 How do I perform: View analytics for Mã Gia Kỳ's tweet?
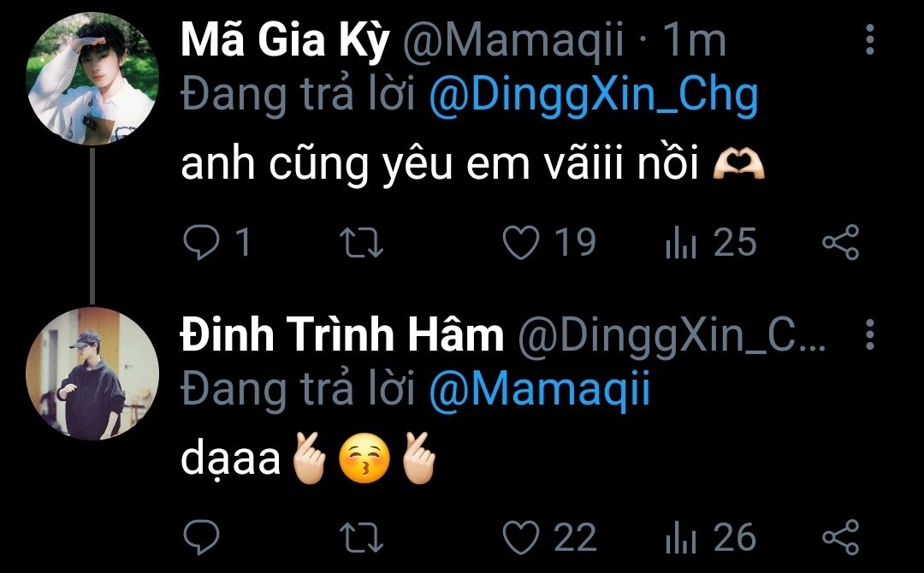click(682, 243)
